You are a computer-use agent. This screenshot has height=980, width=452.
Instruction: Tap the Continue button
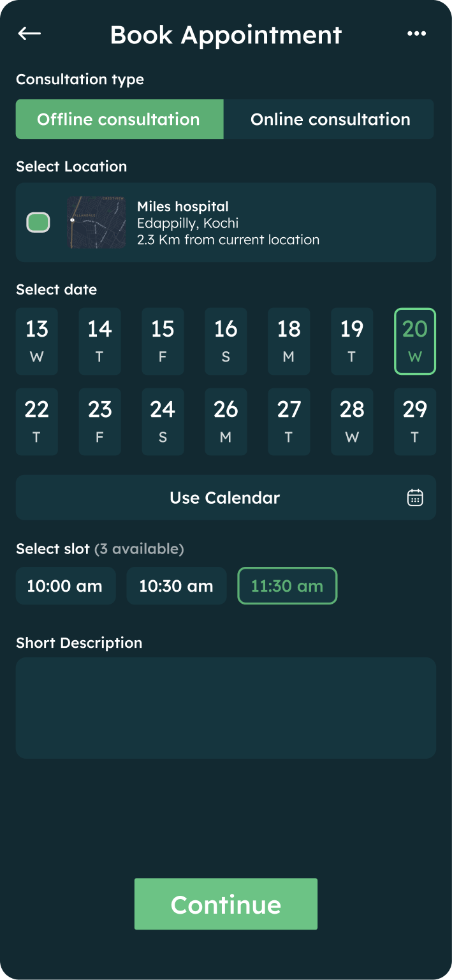pyautogui.click(x=226, y=904)
